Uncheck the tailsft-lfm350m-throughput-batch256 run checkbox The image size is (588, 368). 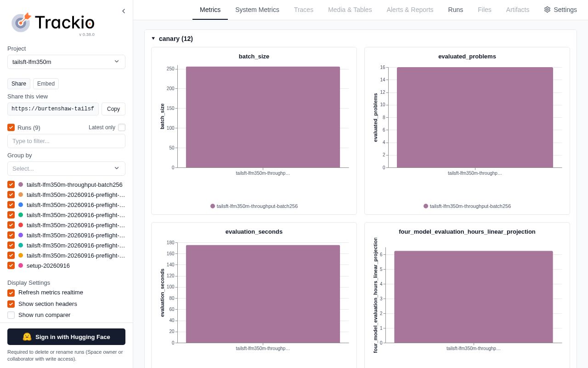[11, 184]
